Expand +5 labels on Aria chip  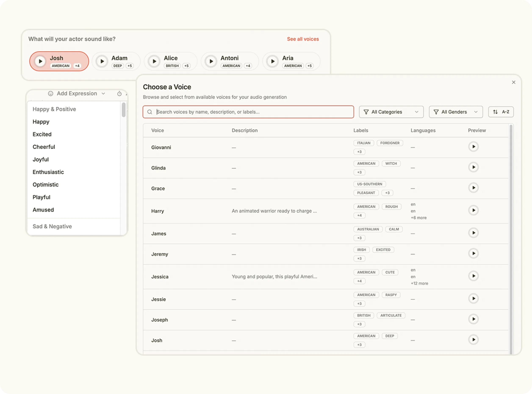pyautogui.click(x=309, y=66)
